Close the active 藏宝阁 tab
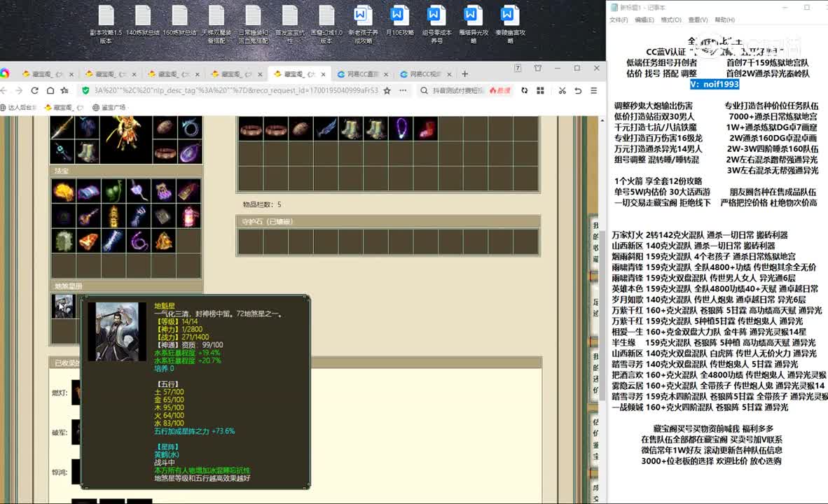Screen dimensions: 828x504 click(323, 74)
